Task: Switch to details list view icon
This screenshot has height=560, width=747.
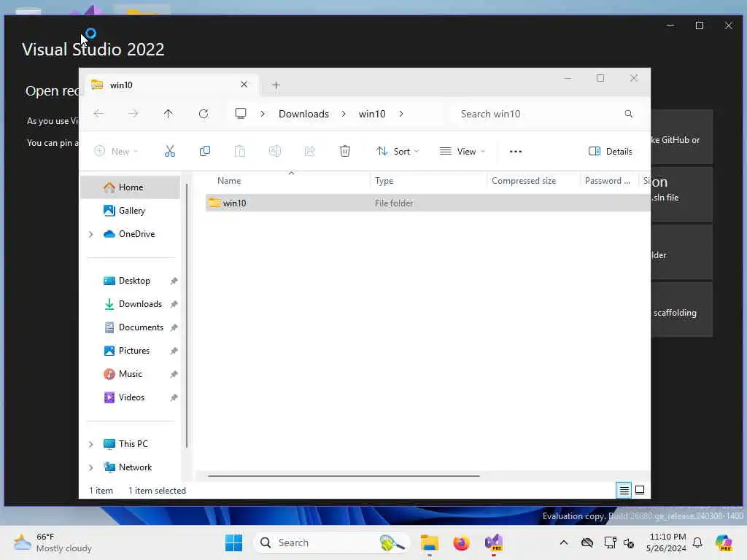Action: (624, 490)
